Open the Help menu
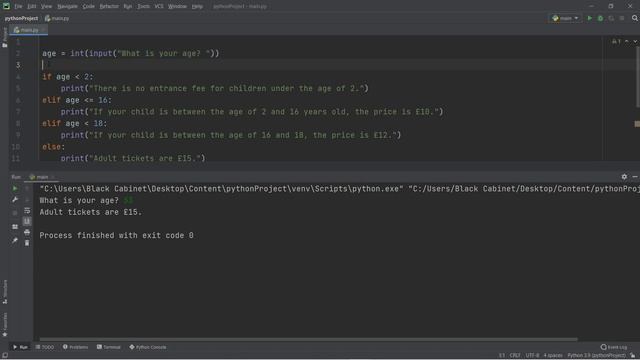This screenshot has width=640, height=360. click(x=197, y=7)
